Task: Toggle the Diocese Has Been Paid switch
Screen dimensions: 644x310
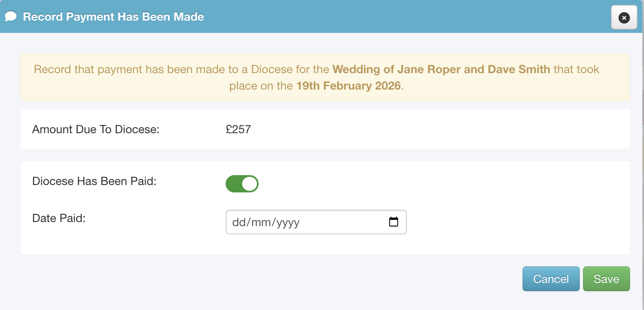Action: coord(242,184)
